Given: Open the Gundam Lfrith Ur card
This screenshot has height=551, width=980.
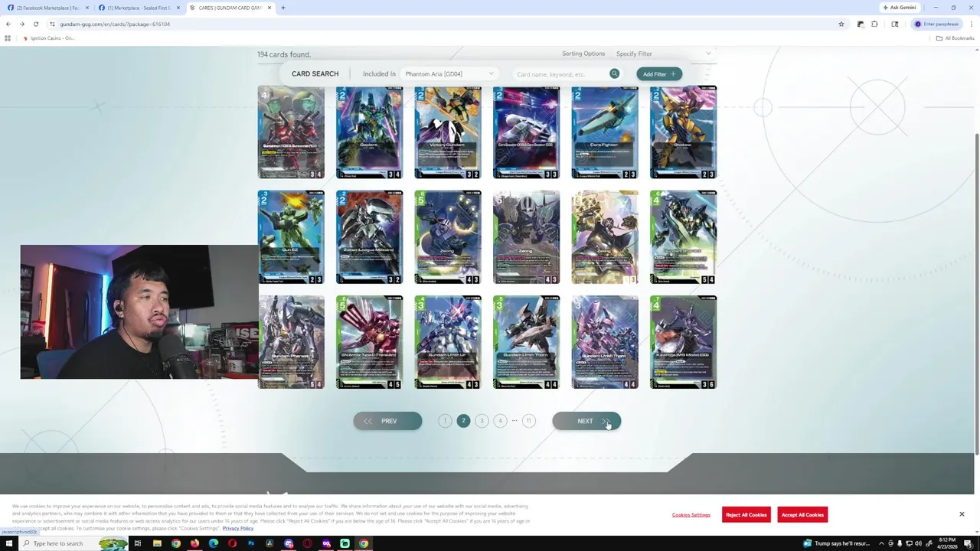Looking at the screenshot, I should pyautogui.click(x=448, y=342).
